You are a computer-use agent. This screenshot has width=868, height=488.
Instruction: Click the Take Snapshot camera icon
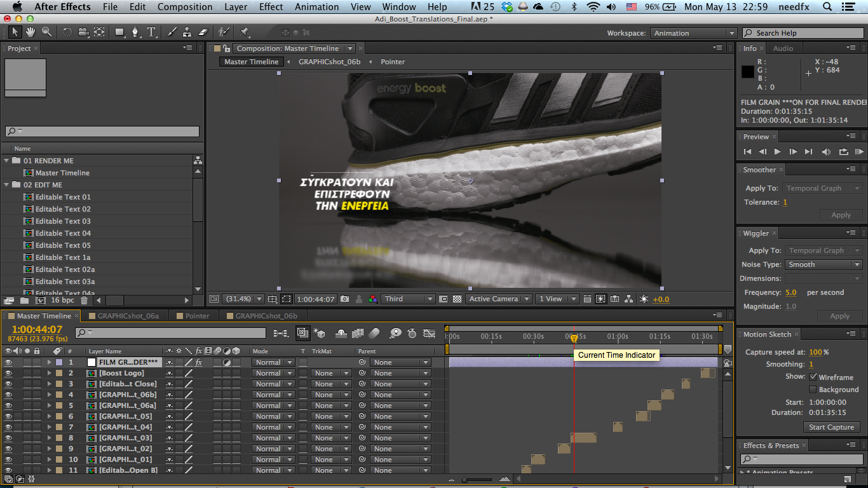[x=344, y=299]
